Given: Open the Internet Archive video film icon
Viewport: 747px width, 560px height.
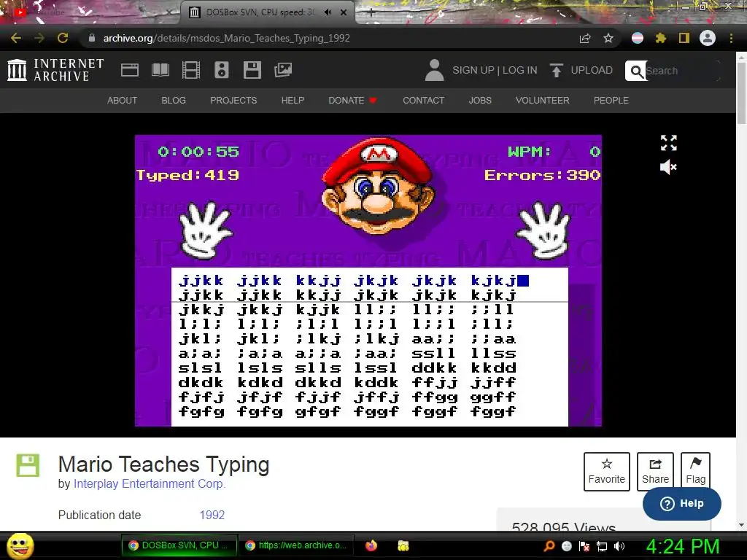Looking at the screenshot, I should pyautogui.click(x=191, y=70).
